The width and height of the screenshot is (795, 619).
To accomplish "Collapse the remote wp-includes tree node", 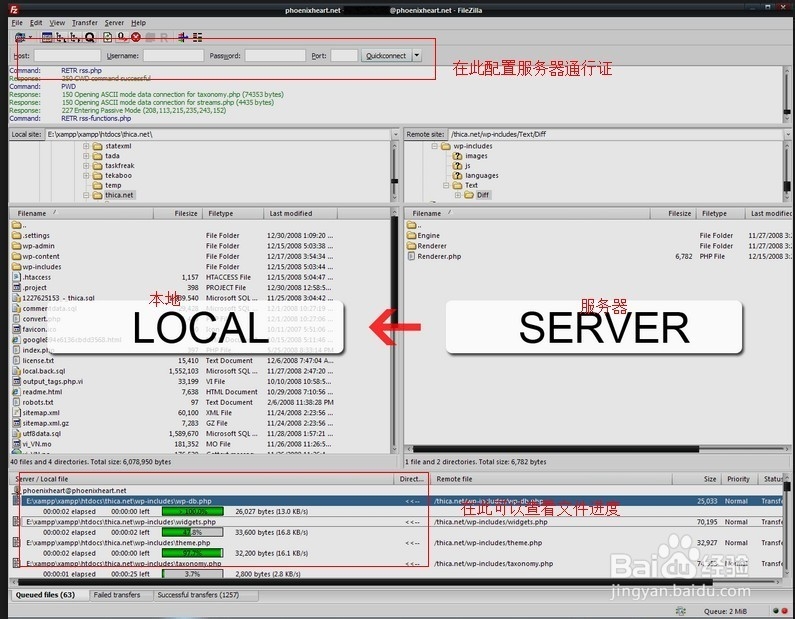I will (435, 146).
